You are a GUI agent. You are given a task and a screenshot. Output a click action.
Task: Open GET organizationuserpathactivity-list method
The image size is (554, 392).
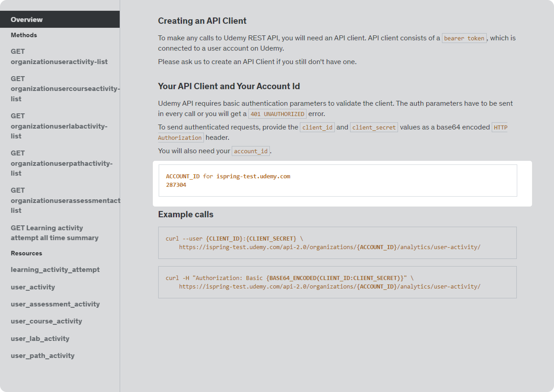pyautogui.click(x=62, y=163)
